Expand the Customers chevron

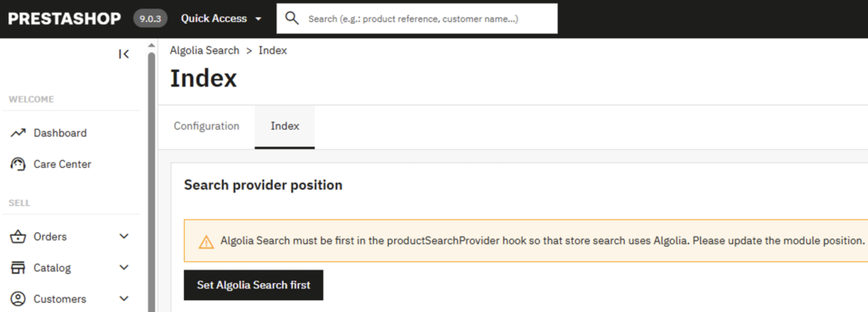(124, 298)
